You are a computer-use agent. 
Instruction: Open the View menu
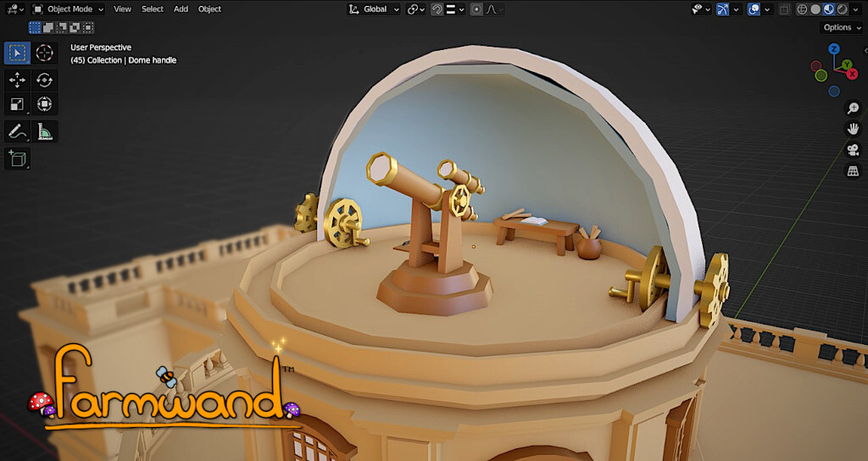122,8
